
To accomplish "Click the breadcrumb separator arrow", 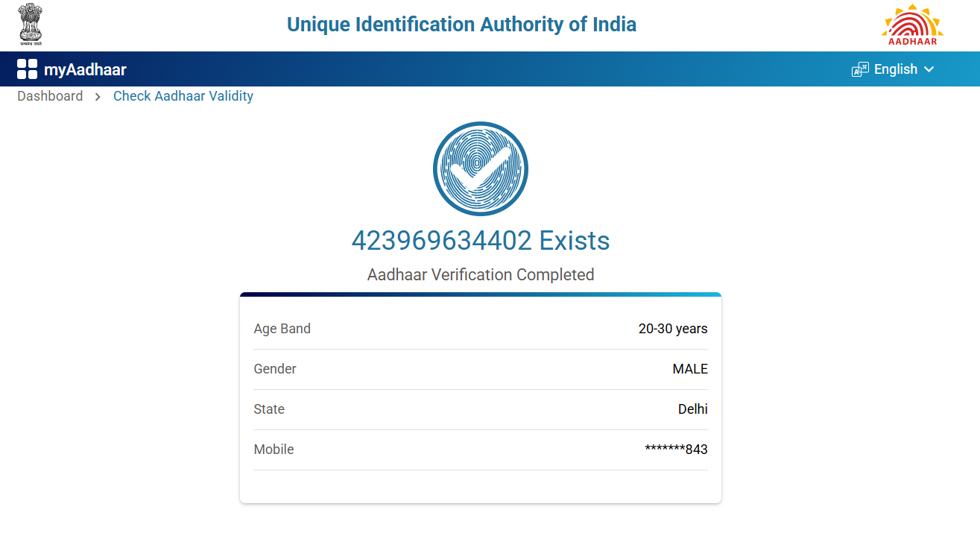I will point(98,97).
